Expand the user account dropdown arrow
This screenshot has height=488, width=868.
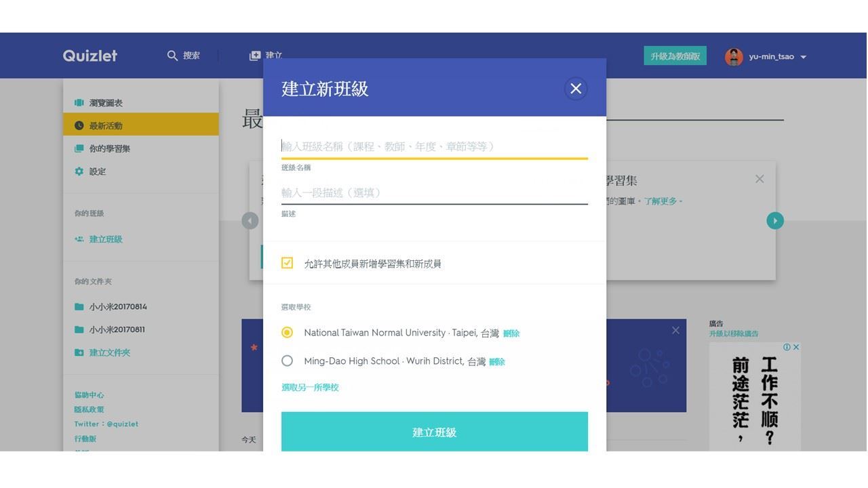(804, 57)
